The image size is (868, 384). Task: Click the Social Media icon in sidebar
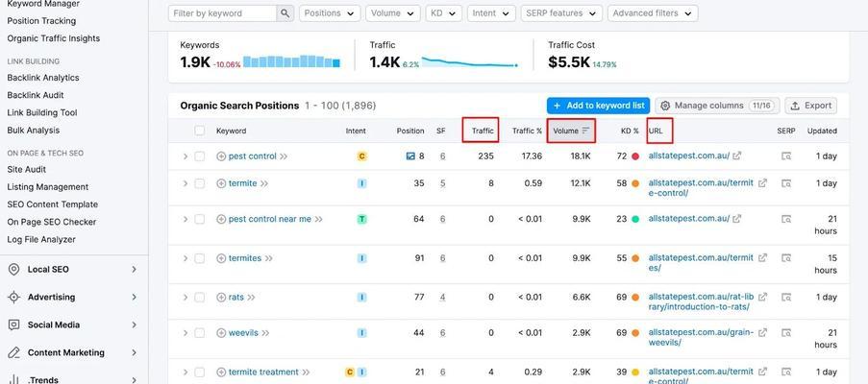[x=13, y=324]
